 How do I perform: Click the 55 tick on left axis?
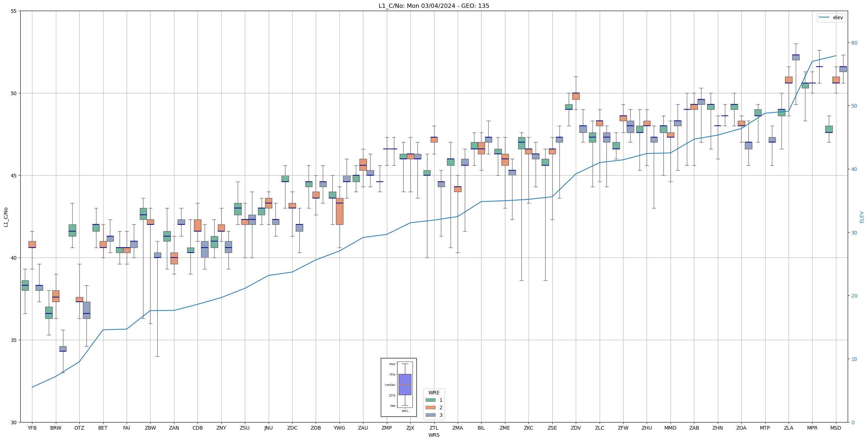click(x=14, y=11)
